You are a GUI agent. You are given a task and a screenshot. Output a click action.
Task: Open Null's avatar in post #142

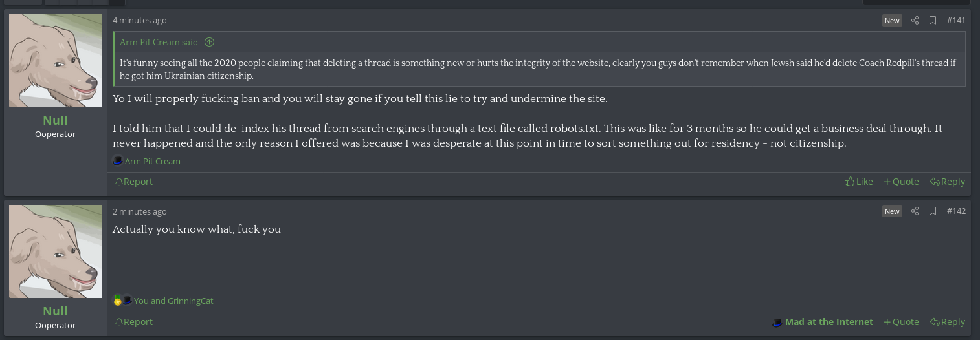point(56,251)
